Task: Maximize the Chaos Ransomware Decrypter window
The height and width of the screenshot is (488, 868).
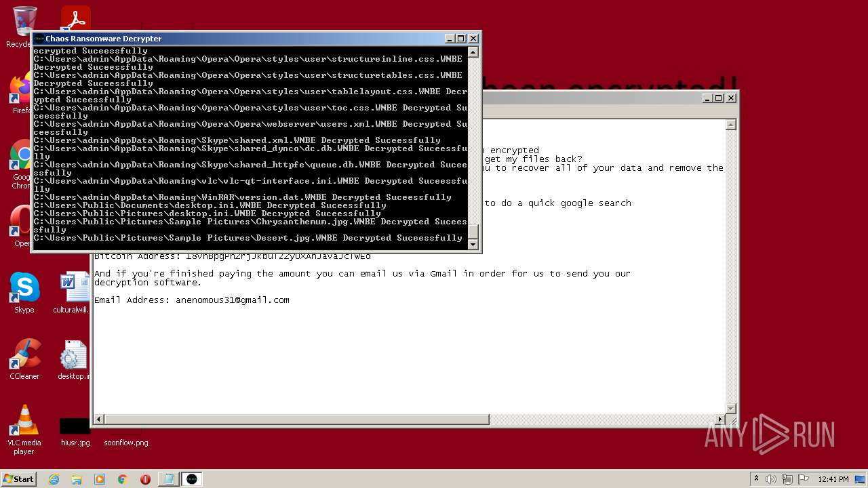Action: pos(461,39)
